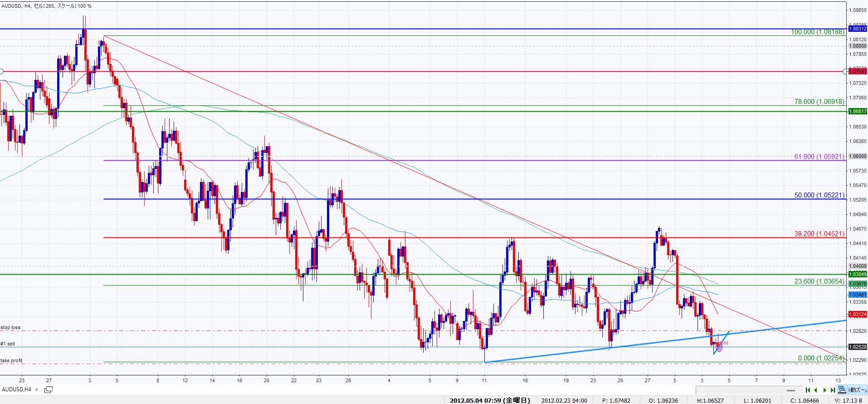Step forward one bar with right arrow

click(x=824, y=390)
